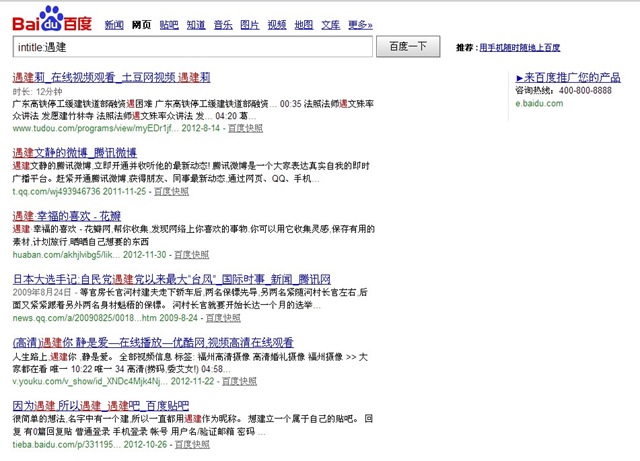Open the 文库 library tab
Image resolution: width=640 pixels, height=461 pixels.
pos(331,25)
